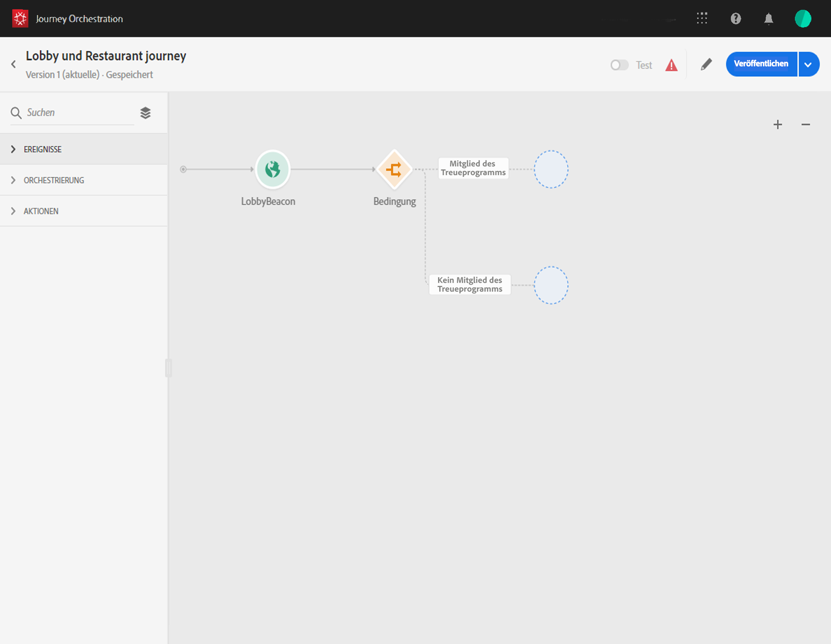
Task: Expand the ORCHESTRIERUNG section
Action: tap(53, 180)
